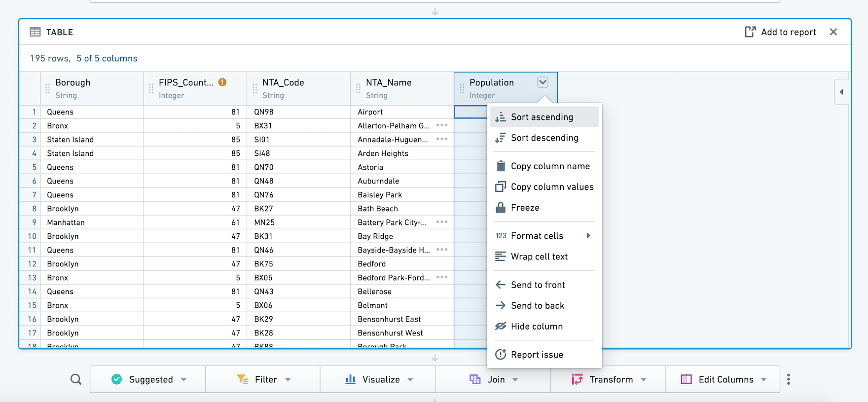
Task: Click the Sort ascending icon
Action: pos(501,117)
